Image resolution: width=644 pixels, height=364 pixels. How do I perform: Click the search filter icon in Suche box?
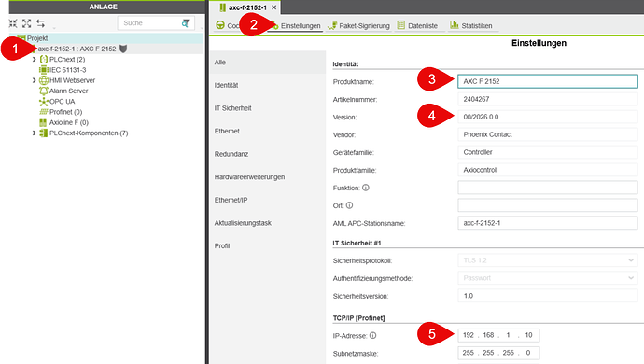186,23
